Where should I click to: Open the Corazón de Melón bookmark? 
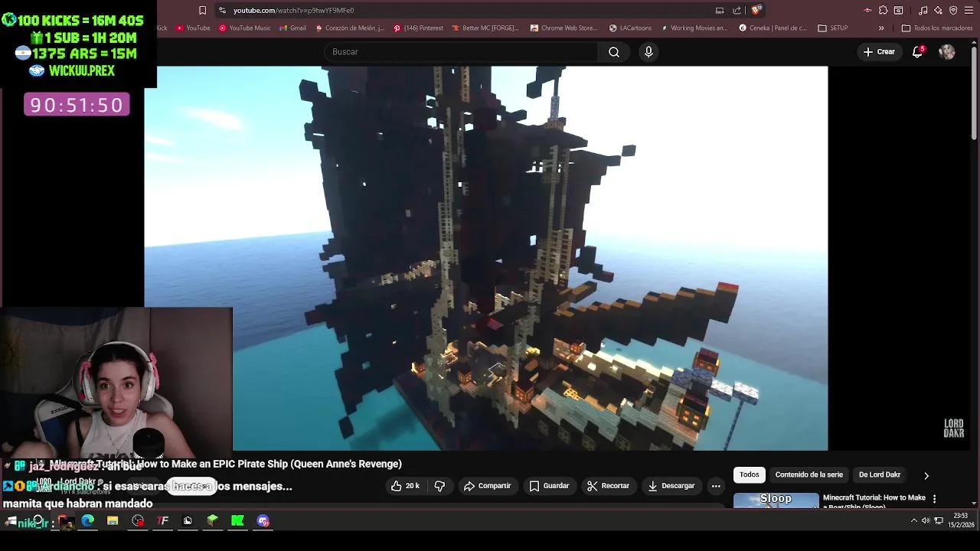click(x=349, y=28)
